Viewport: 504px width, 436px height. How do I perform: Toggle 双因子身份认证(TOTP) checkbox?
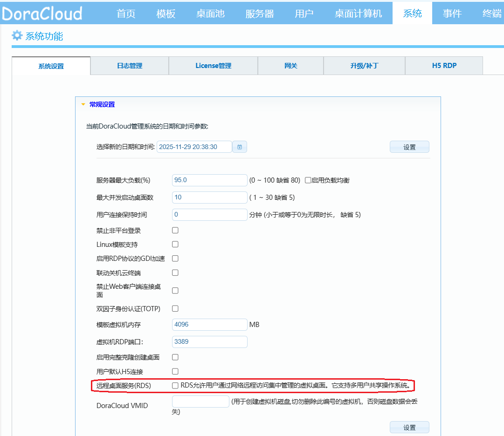pyautogui.click(x=175, y=308)
